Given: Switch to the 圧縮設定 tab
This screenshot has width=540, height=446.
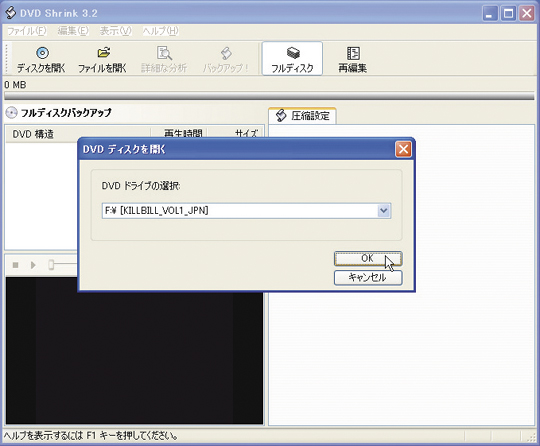Looking at the screenshot, I should (302, 116).
